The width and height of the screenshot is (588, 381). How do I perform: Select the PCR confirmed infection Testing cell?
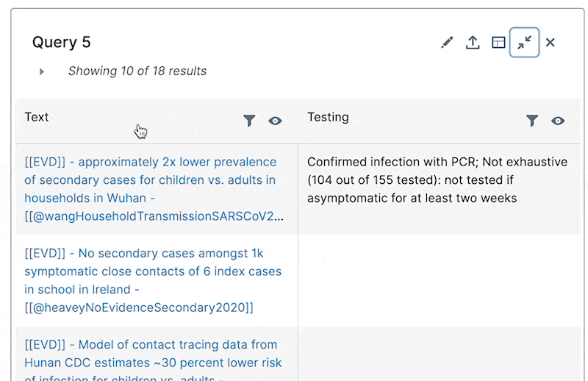point(437,180)
